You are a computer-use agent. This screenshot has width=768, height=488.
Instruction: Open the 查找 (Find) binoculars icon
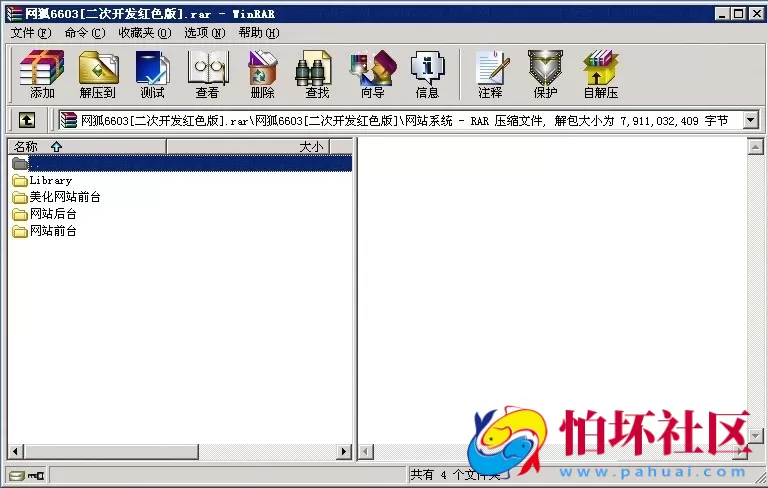coord(317,74)
